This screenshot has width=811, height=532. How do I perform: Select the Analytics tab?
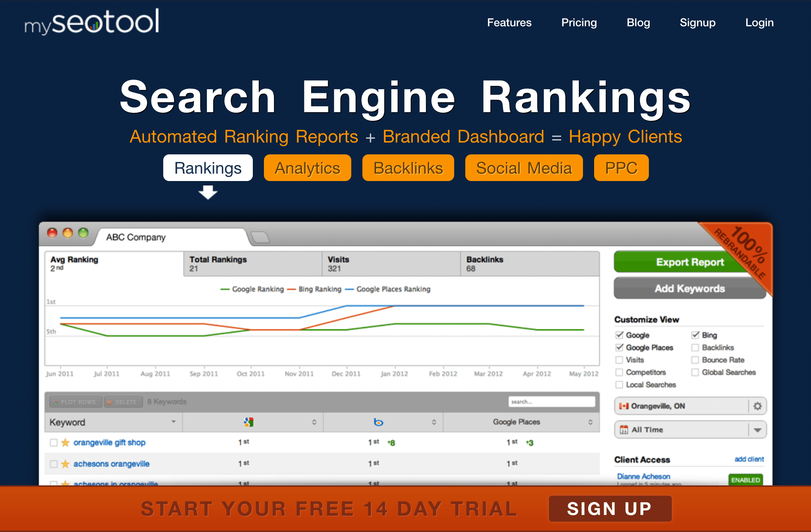tap(306, 167)
